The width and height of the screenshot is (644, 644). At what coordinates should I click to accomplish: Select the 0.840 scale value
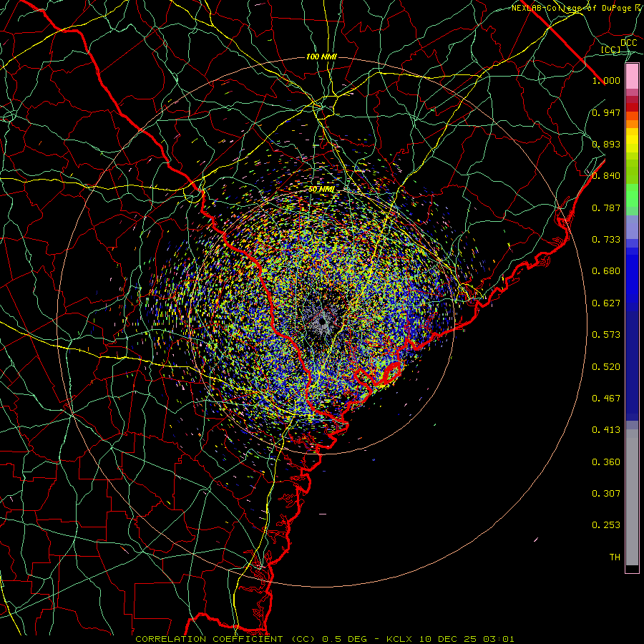[606, 176]
